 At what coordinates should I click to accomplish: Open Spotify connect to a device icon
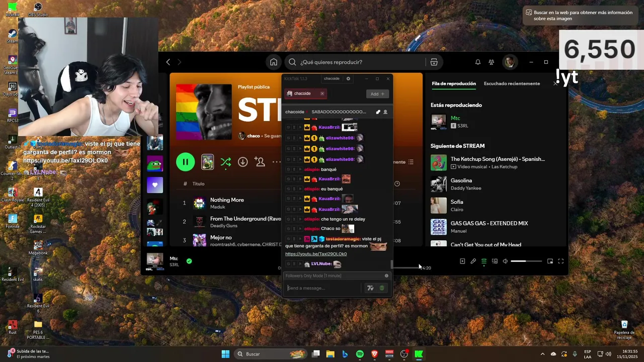coord(495,261)
